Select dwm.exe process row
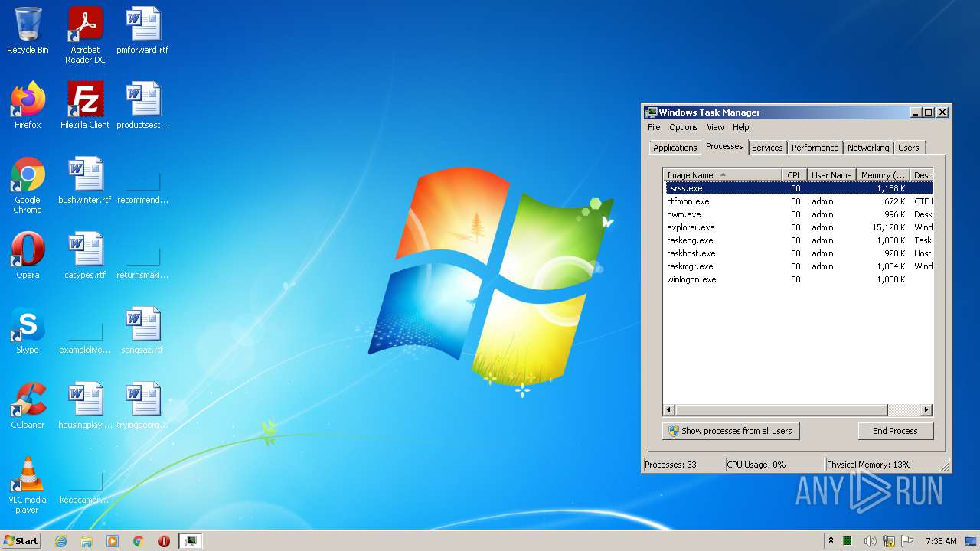 798,214
